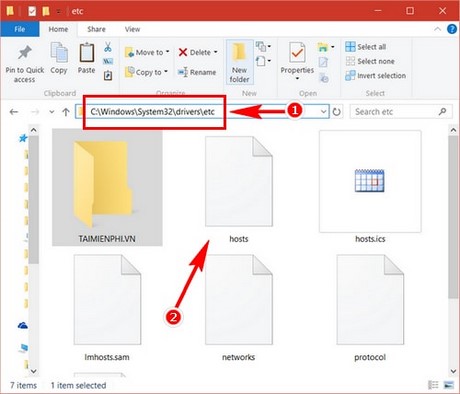
Task: Click the Cut scissors icon
Action: click(x=108, y=47)
